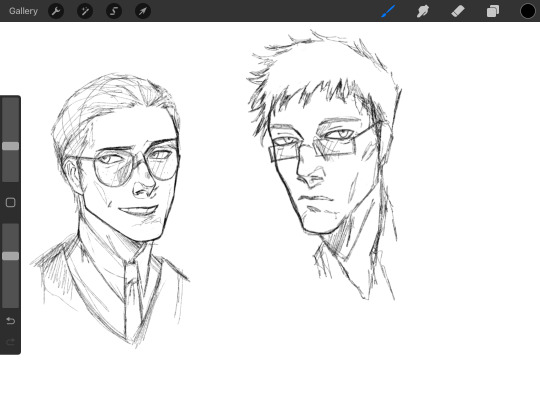The width and height of the screenshot is (540, 405).
Task: Open the Actions wrench menu
Action: point(56,11)
